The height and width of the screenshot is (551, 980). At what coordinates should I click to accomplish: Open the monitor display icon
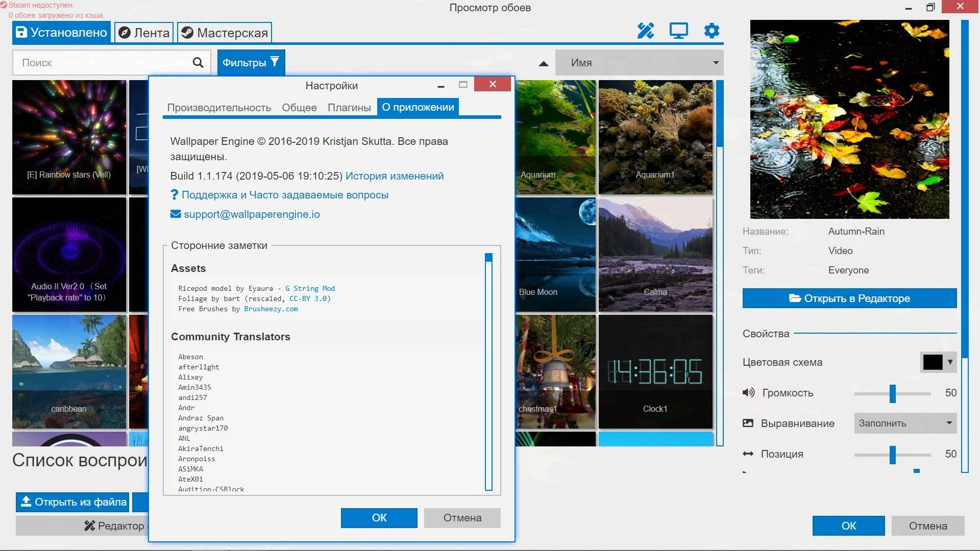(x=678, y=31)
